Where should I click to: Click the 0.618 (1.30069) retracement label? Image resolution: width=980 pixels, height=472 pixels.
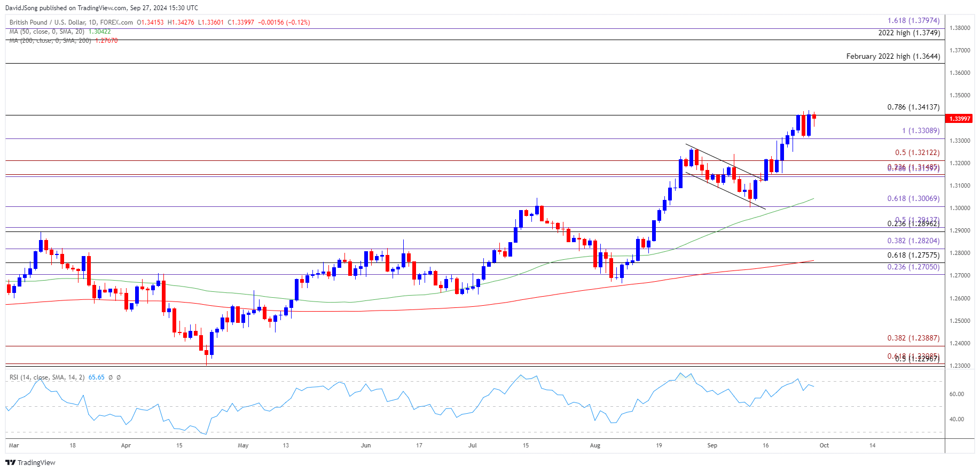coord(913,198)
